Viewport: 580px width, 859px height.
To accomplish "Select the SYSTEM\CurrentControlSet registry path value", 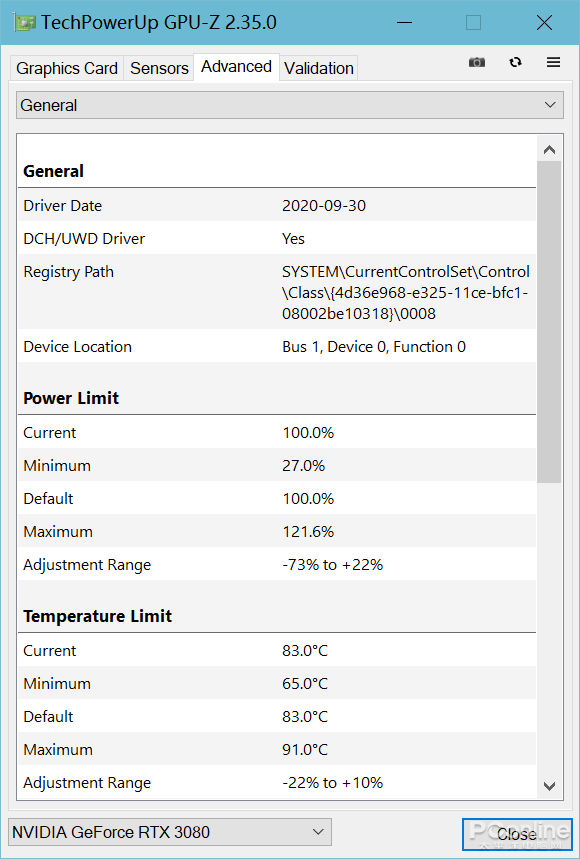I will pyautogui.click(x=406, y=293).
